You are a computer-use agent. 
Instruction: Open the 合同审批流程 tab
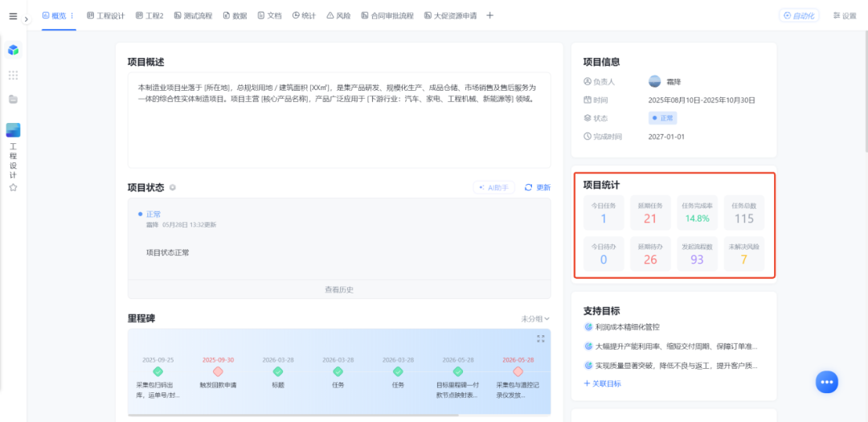(x=387, y=15)
